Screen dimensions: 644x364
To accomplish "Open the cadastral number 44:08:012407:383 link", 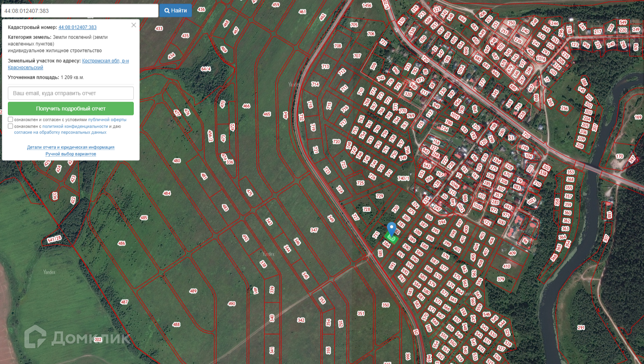I will tap(78, 27).
